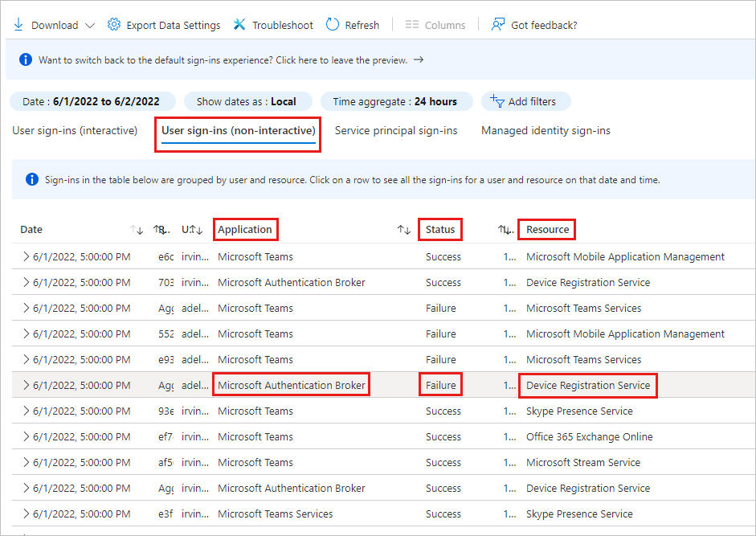Open the Date range filter pill

click(x=92, y=101)
